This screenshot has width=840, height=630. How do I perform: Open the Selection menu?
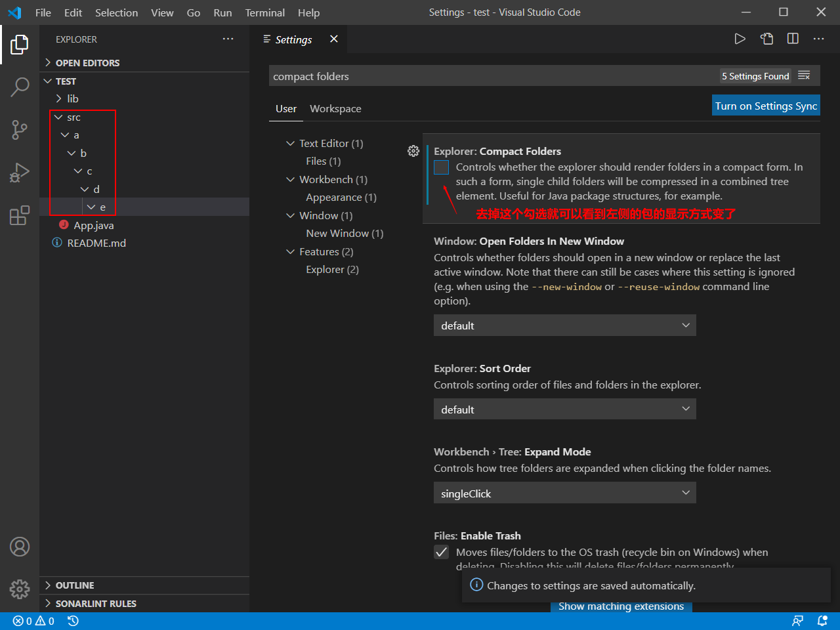coord(117,12)
